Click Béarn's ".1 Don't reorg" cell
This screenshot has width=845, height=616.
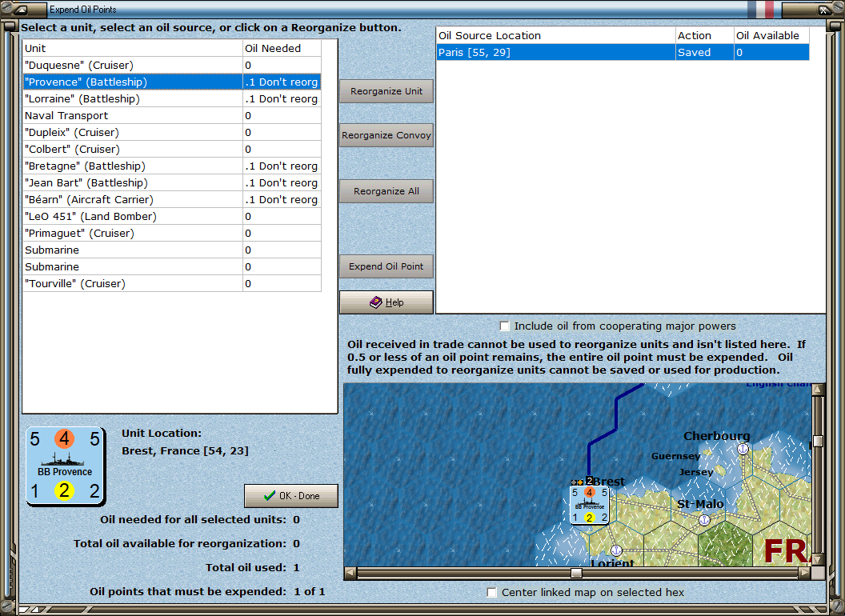point(282,199)
